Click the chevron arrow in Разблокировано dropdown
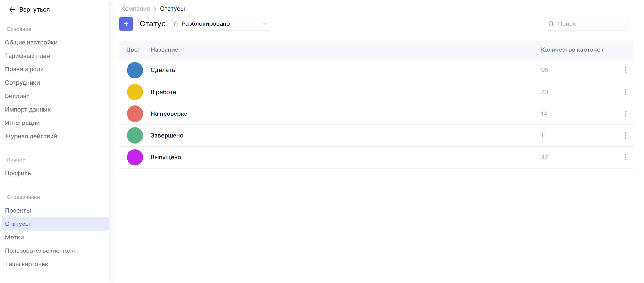 [265, 24]
